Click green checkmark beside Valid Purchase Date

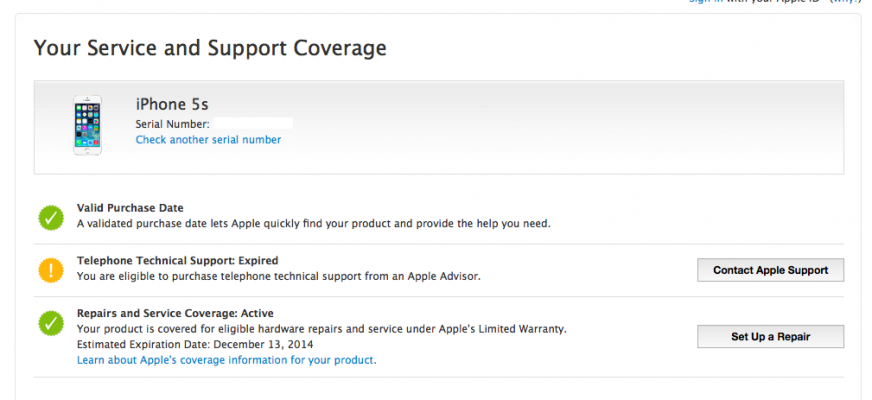pos(51,217)
